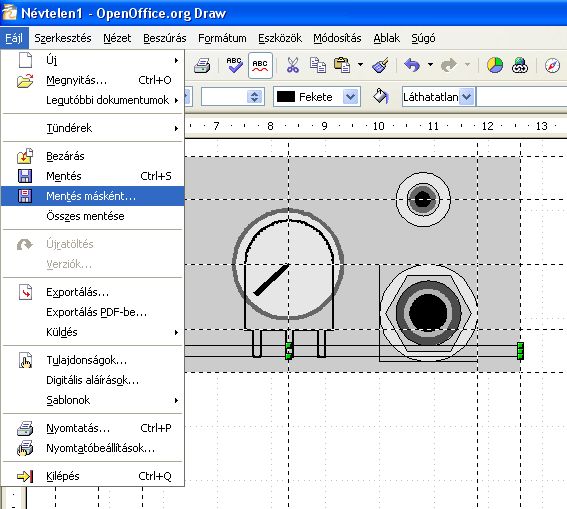Choose Exportálás PDF-be...
The width and height of the screenshot is (567, 509).
pos(93,312)
